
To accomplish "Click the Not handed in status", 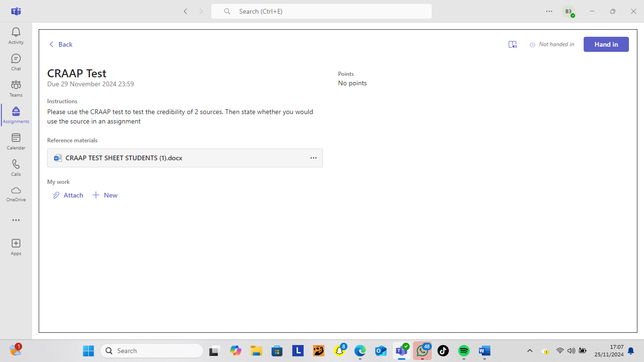I will pyautogui.click(x=552, y=44).
